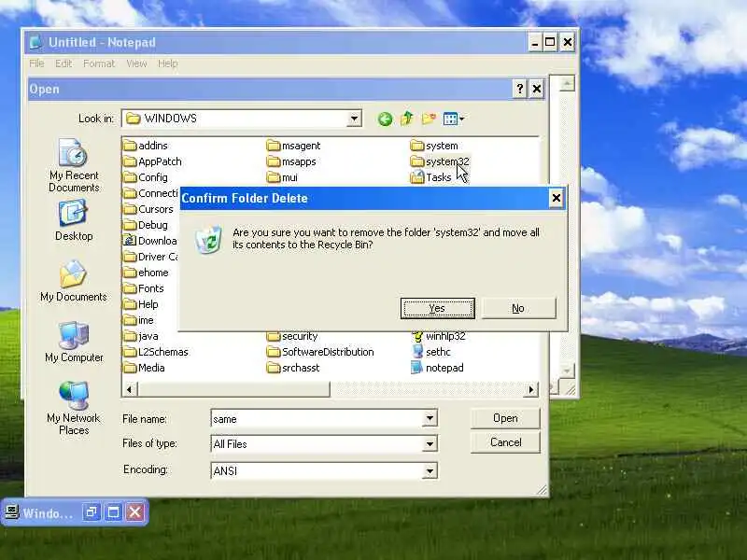Go back to last folder visited

385,119
